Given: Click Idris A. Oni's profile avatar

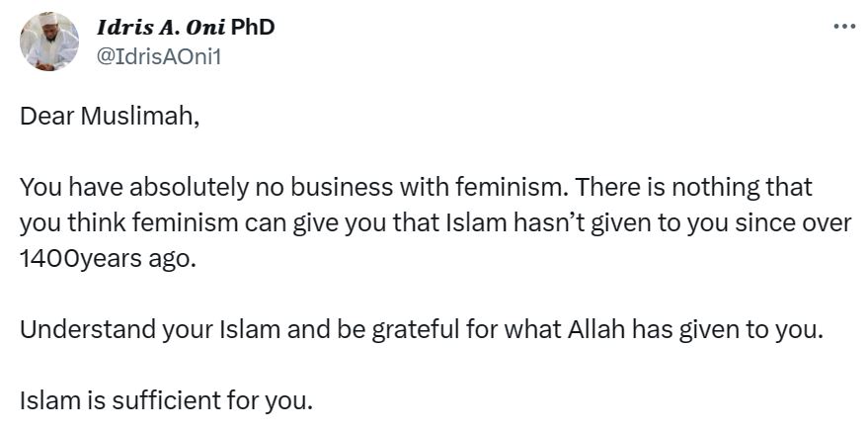Looking at the screenshot, I should [x=49, y=42].
